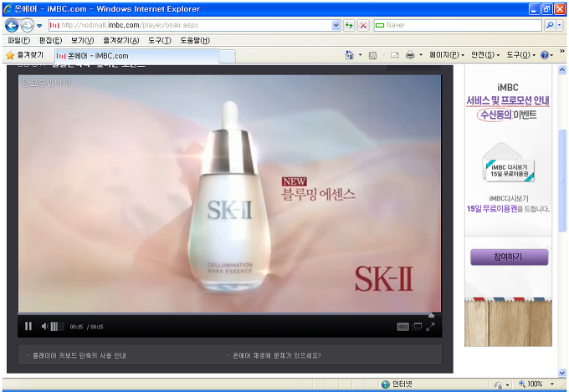Open the search provider dropdown arrow
Screen dimensions: 569x392
click(x=560, y=25)
